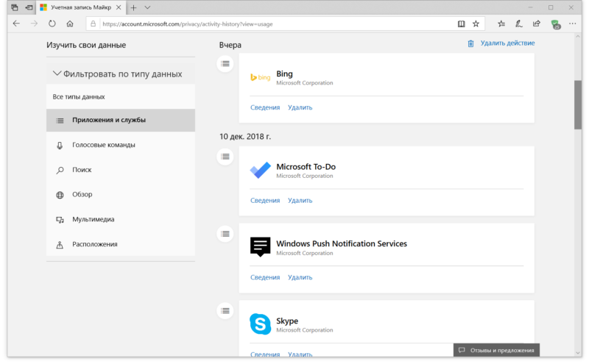Click the list icon beside Bing card

225,63
